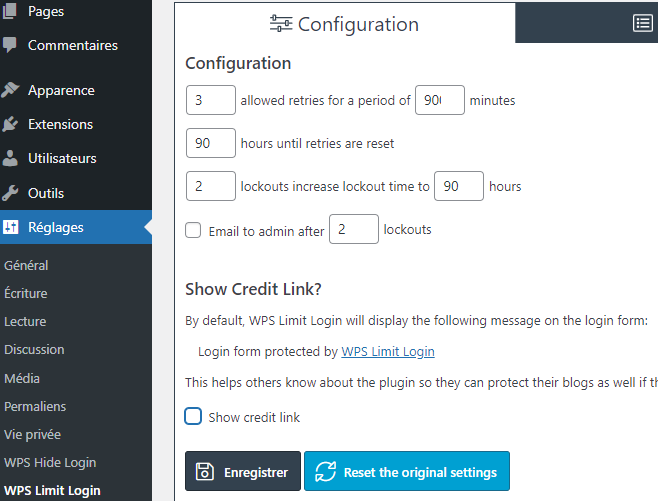Switch to the Configuration tab
Screen dimensions: 658x501
tap(344, 24)
